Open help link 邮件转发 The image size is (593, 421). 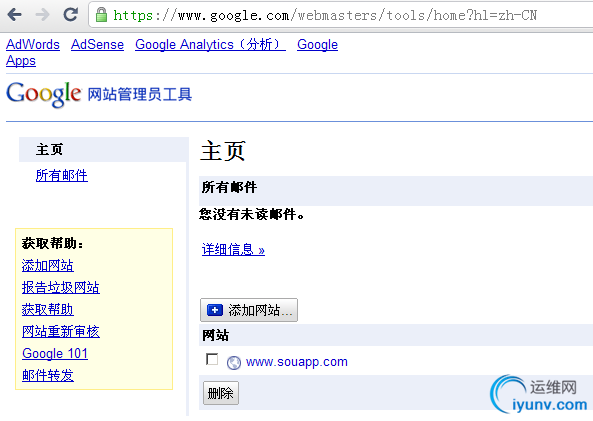48,375
